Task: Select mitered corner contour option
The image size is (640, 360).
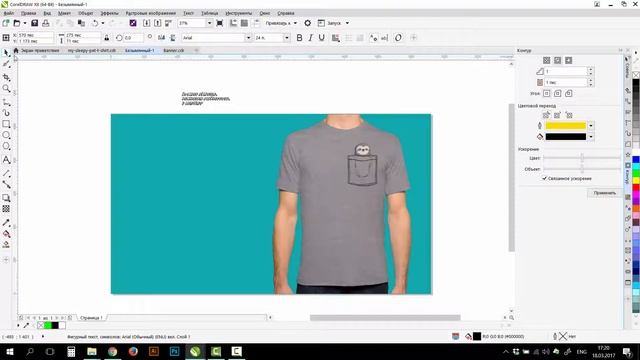Action: pyautogui.click(x=547, y=93)
